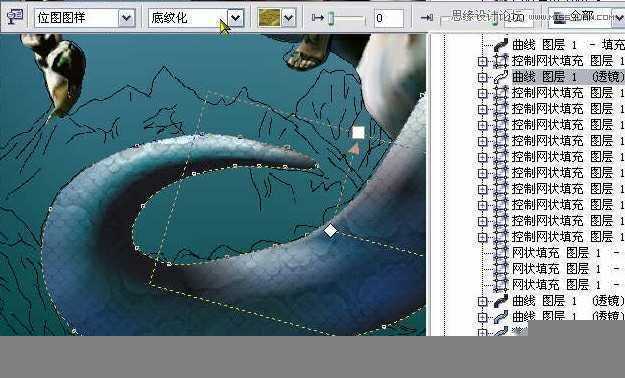
Task: Expand the first 控制网状填充 row above highlighted 曲线
Action: [x=482, y=61]
